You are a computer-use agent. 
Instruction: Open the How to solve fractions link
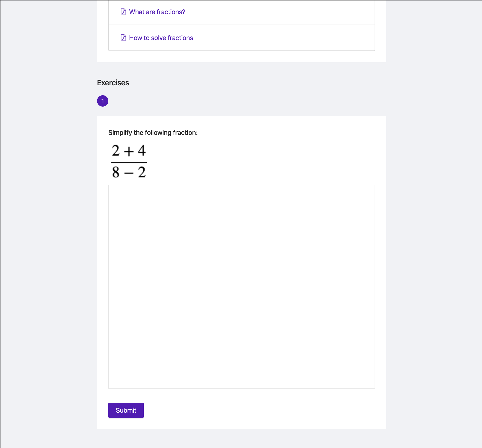pos(161,38)
